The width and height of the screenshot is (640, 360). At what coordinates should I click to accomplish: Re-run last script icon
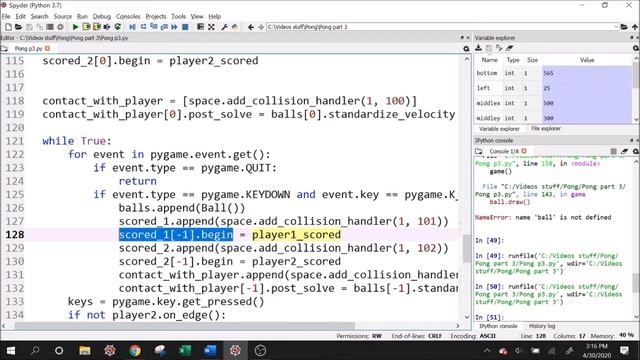[118, 27]
